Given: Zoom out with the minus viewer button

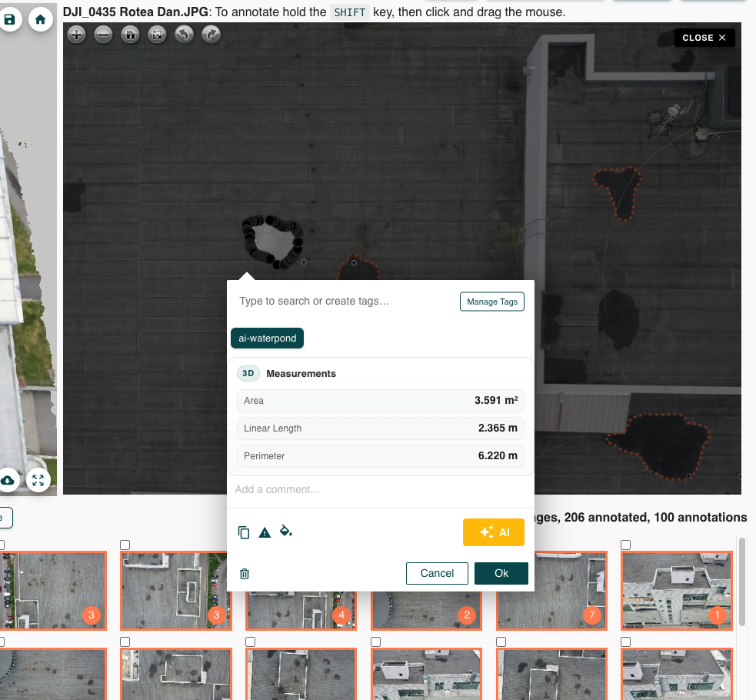Looking at the screenshot, I should coord(103,35).
